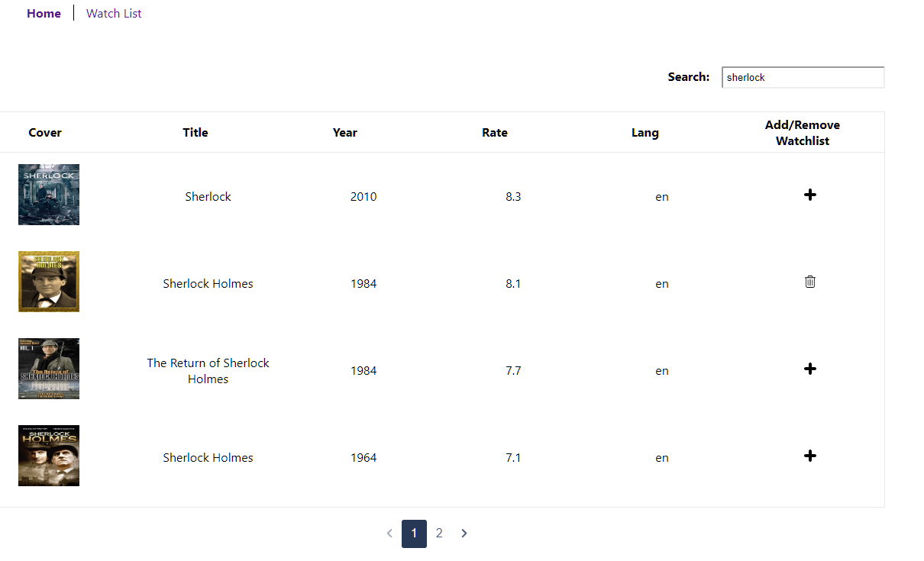The image size is (924, 561).
Task: Jump to page 2 of results
Action: (439, 533)
